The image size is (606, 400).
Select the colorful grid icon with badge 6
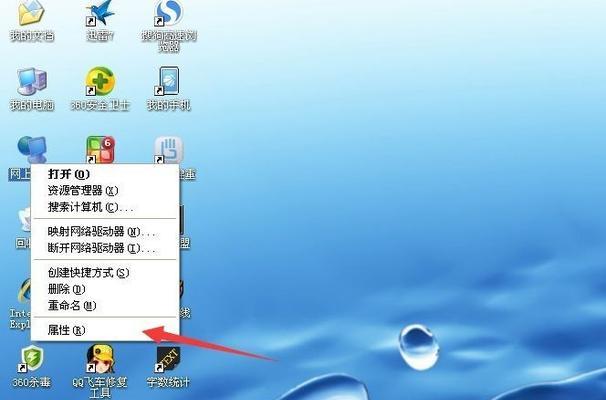pyautogui.click(x=100, y=150)
